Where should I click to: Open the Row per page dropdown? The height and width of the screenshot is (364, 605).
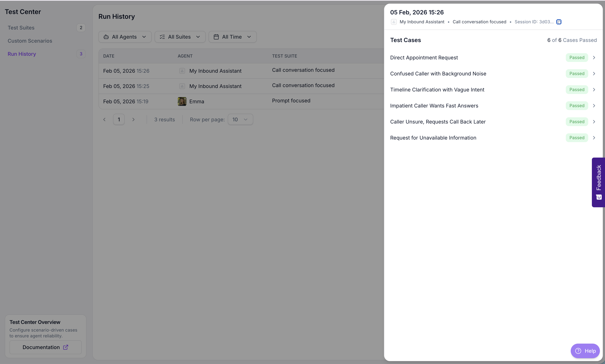[x=240, y=120]
